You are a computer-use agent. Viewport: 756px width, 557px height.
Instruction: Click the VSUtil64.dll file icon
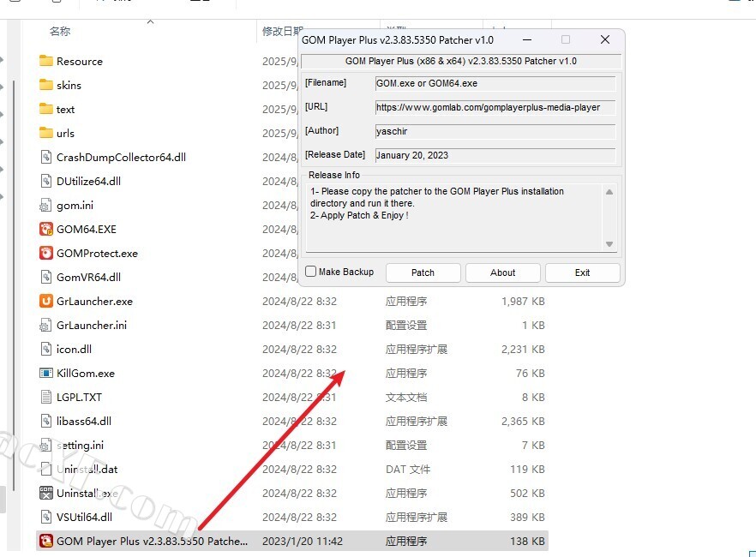45,517
